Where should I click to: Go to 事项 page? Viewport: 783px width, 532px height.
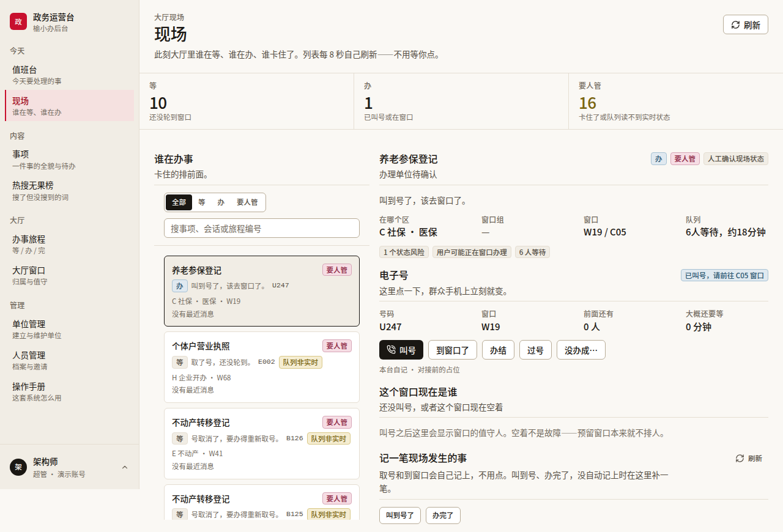(x=69, y=159)
